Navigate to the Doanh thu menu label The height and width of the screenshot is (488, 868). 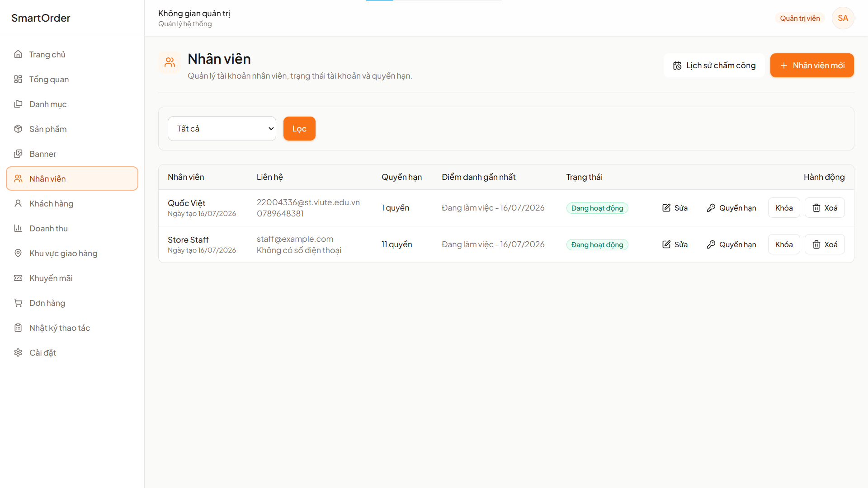tap(48, 228)
